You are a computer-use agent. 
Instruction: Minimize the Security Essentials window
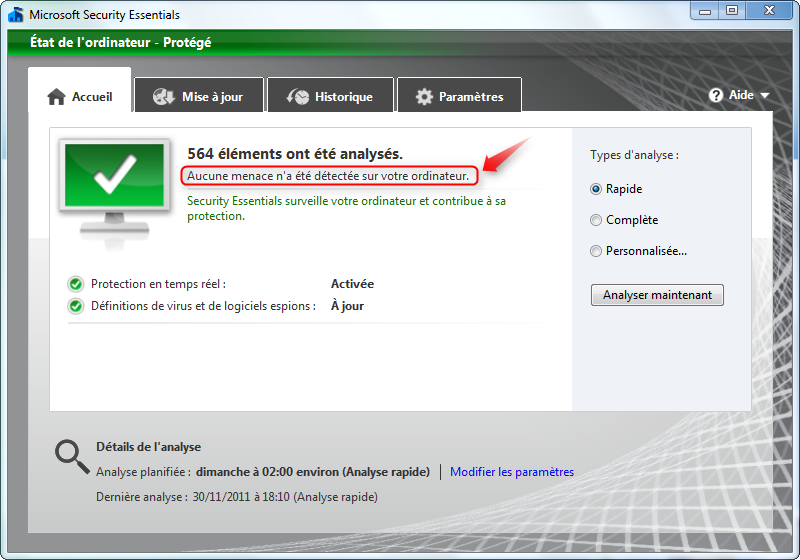705,11
